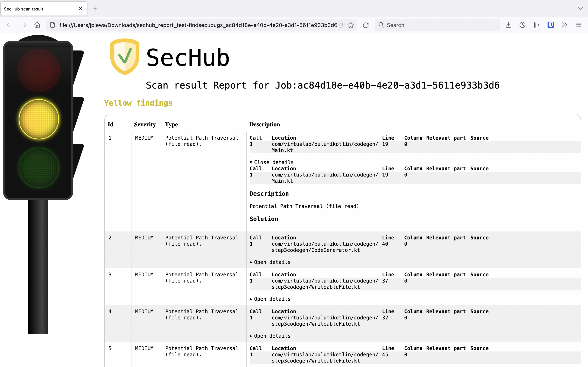Show more tools via double-chevron icon
Viewport: 588px width, 367px height.
[x=564, y=25]
